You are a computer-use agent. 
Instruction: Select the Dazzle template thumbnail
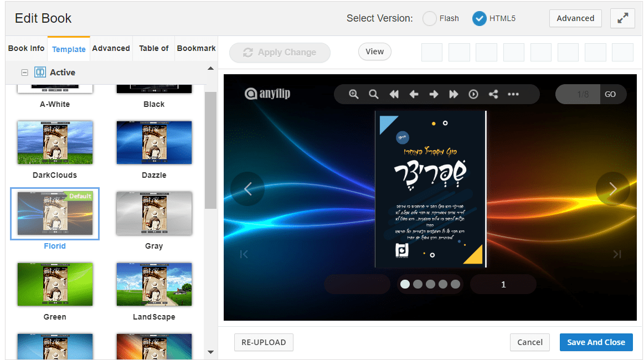(154, 142)
